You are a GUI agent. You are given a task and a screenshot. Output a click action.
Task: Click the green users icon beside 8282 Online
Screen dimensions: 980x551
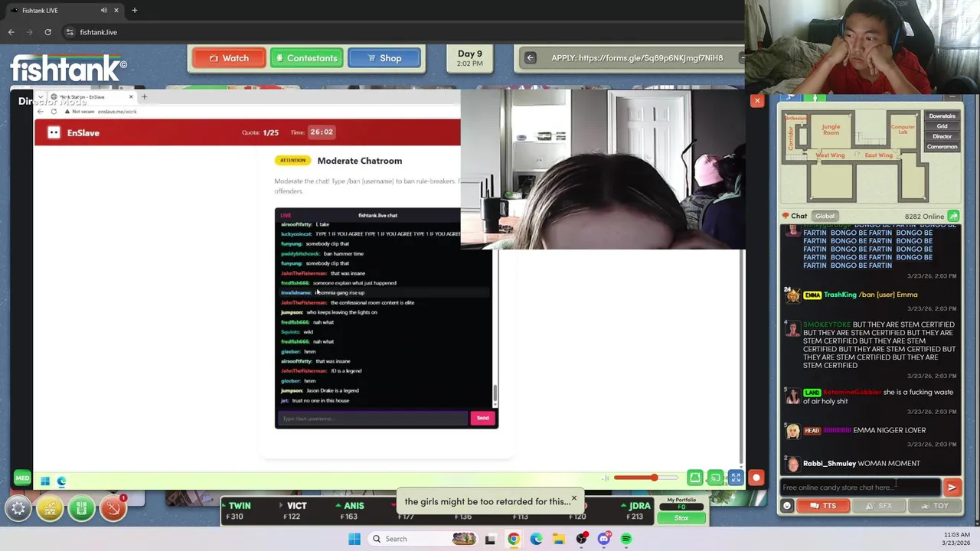click(953, 217)
